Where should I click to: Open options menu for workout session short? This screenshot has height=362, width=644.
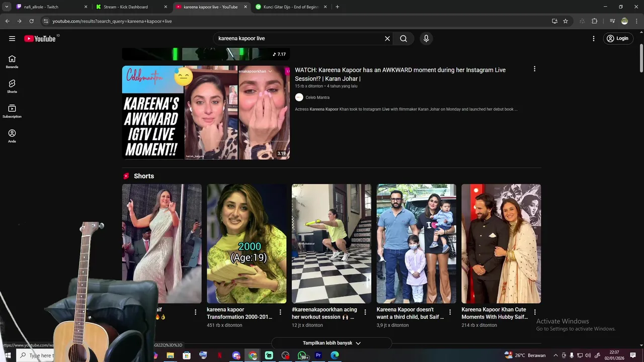pyautogui.click(x=365, y=312)
